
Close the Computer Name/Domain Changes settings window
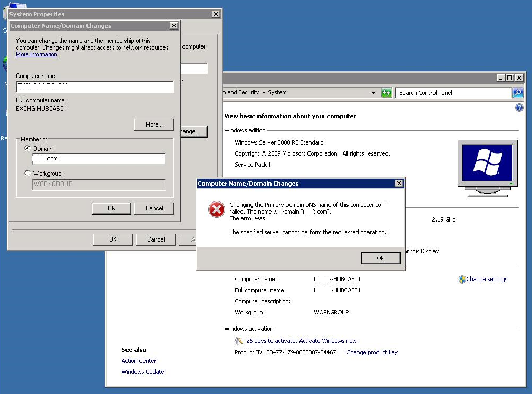click(173, 25)
